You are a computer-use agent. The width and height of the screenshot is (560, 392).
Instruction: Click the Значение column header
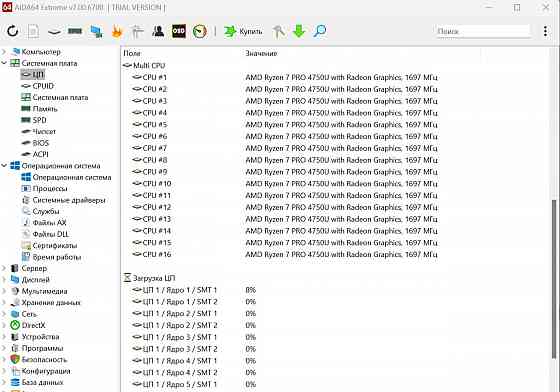[x=261, y=53]
